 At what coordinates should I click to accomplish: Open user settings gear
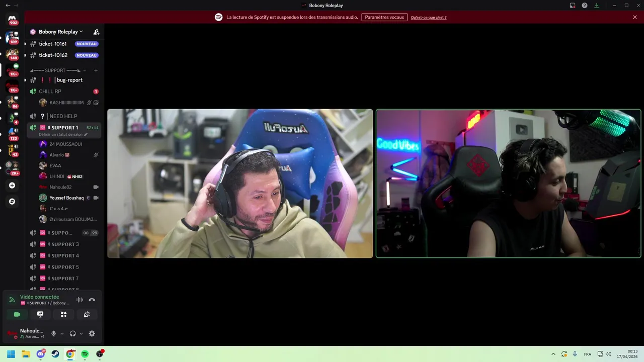pos(92,333)
